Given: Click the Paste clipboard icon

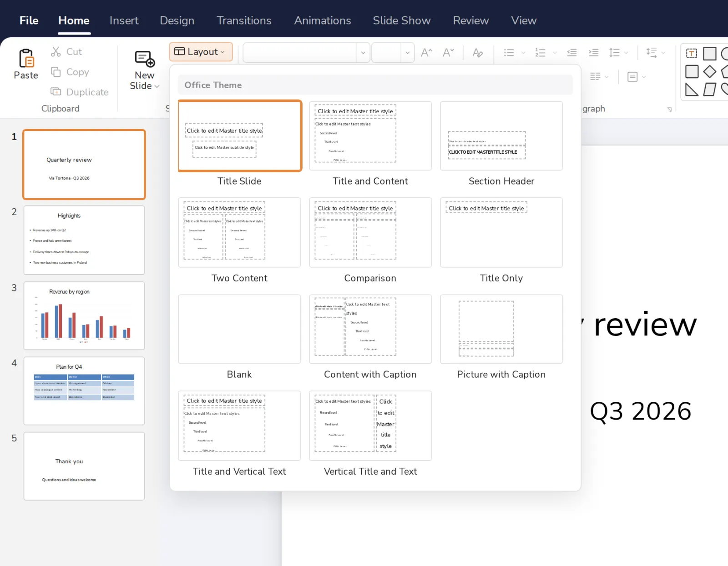Looking at the screenshot, I should pos(26,58).
